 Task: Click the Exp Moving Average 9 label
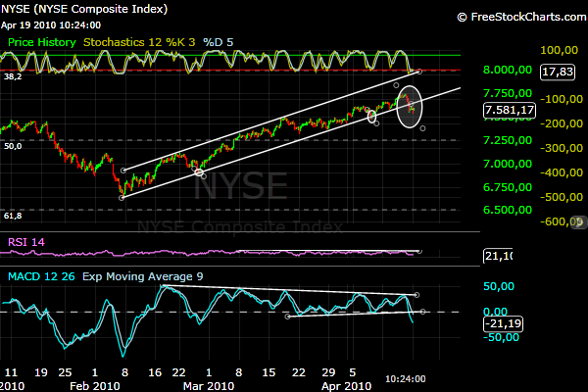pyautogui.click(x=142, y=276)
